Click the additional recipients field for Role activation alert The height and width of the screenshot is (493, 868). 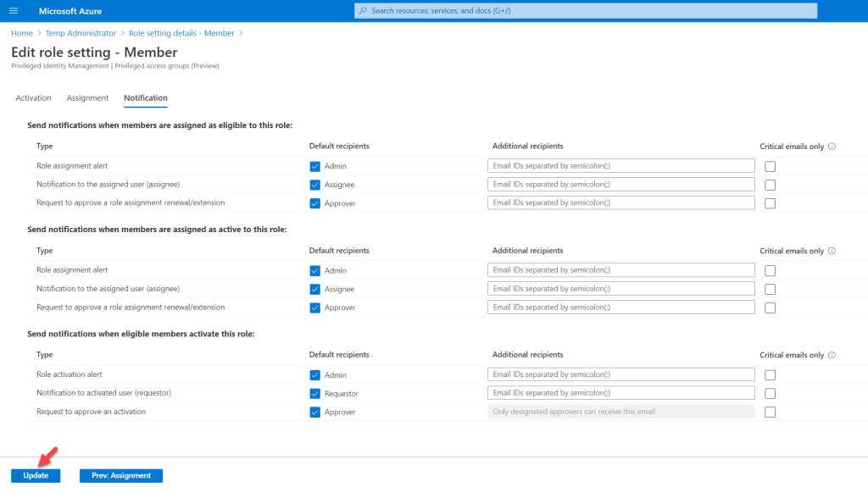(x=620, y=374)
